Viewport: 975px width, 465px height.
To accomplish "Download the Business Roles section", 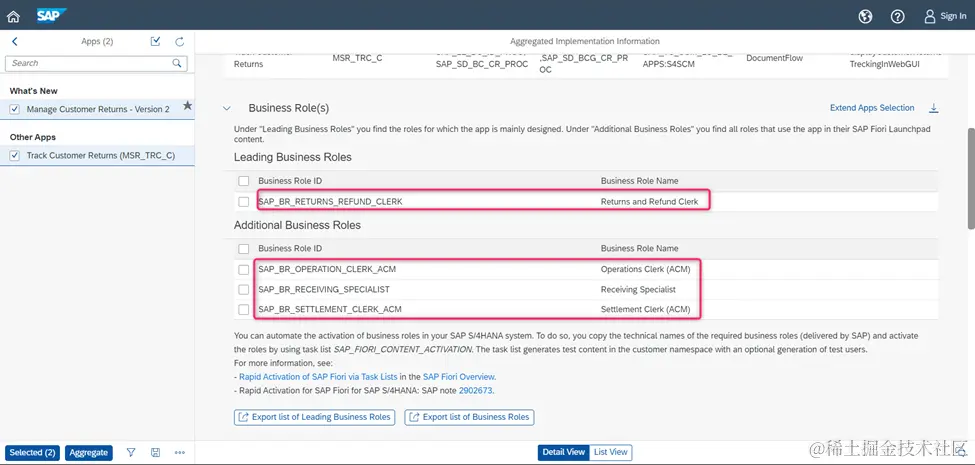I will click(x=934, y=108).
